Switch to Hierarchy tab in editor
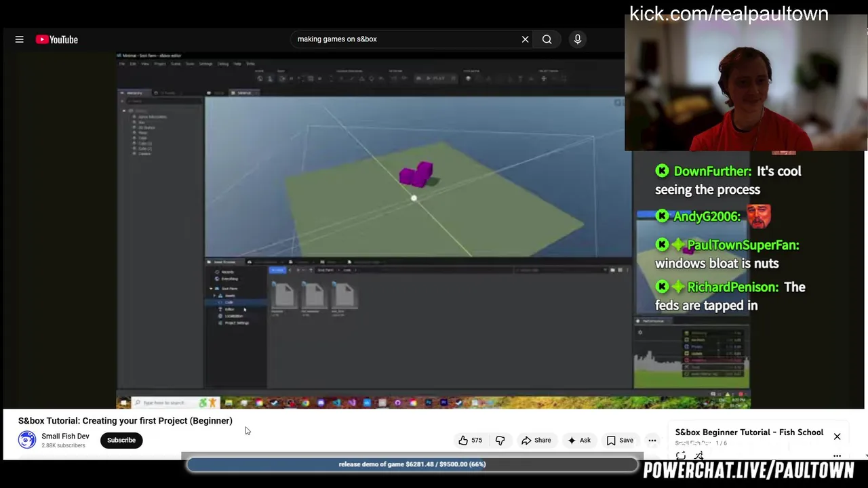 (134, 93)
